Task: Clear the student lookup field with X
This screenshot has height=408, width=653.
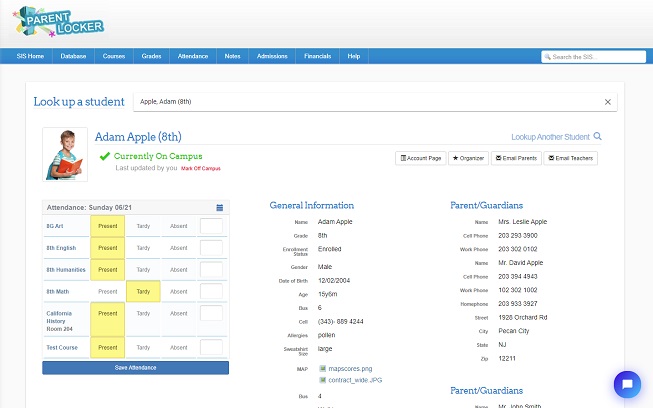Action: pos(607,102)
